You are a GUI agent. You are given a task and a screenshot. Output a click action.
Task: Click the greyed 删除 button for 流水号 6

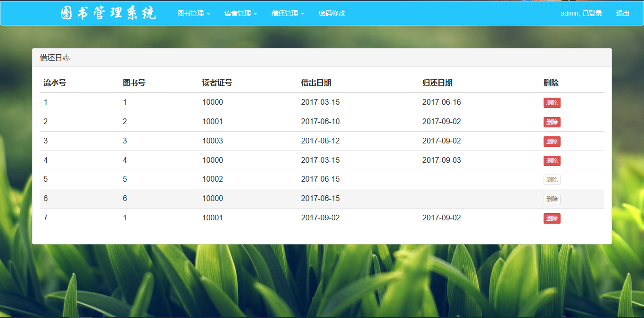(552, 199)
